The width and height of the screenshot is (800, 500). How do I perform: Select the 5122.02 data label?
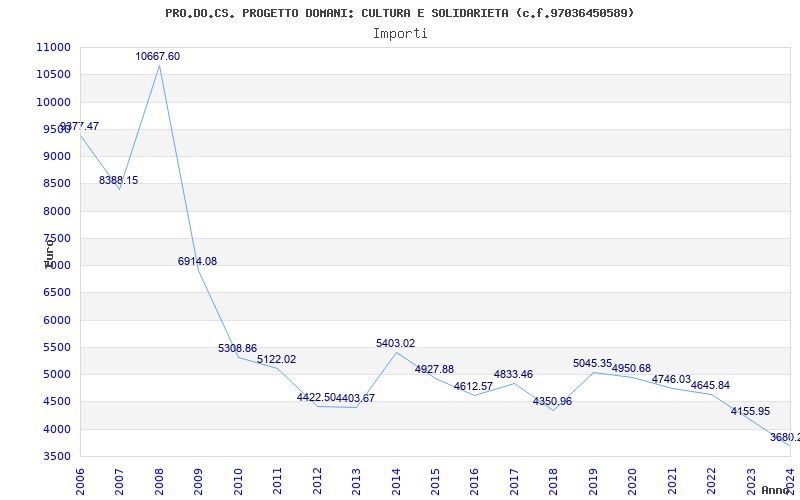coord(277,360)
